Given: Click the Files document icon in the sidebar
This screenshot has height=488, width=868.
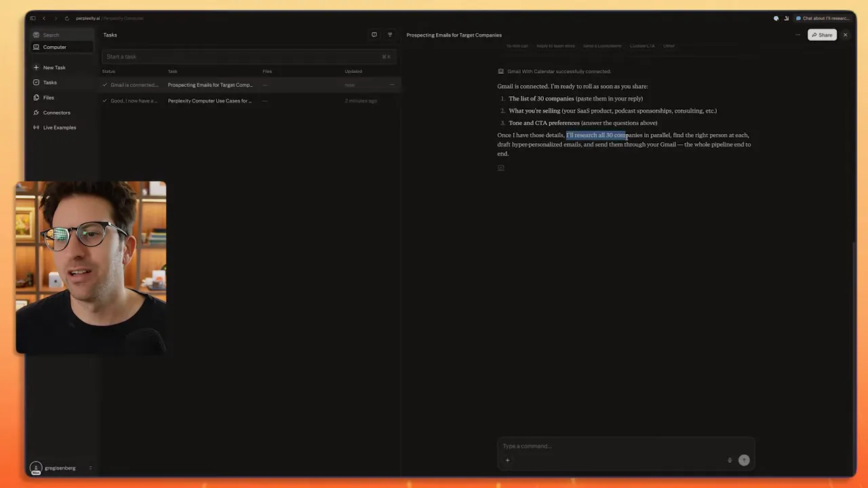Looking at the screenshot, I should tap(37, 98).
